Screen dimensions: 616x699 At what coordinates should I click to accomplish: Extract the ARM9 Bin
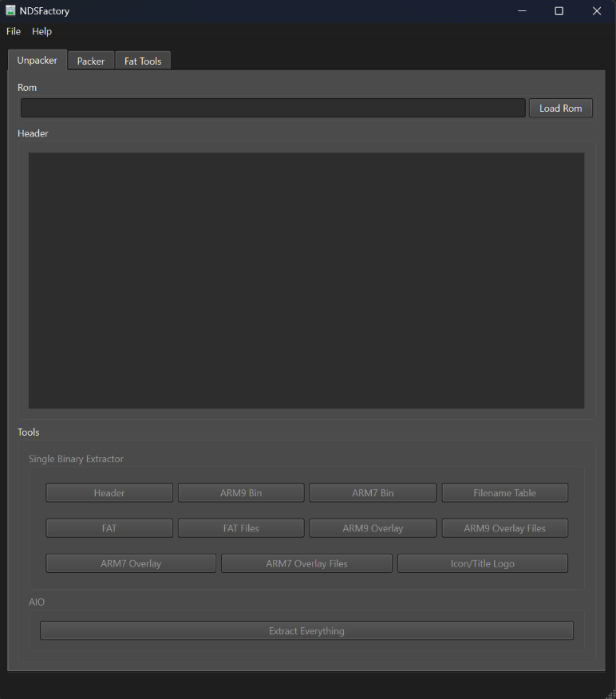(241, 493)
